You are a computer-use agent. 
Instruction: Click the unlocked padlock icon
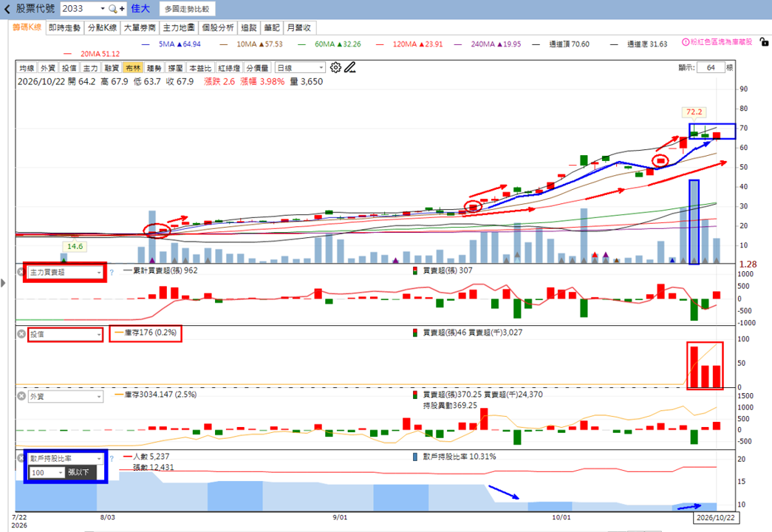pyautogui.click(x=764, y=42)
